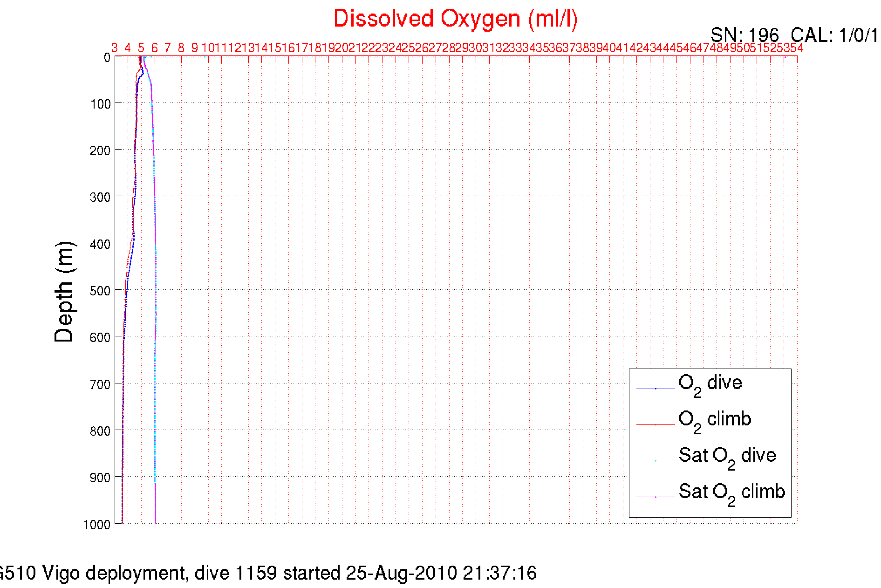Image resolution: width=881 pixels, height=588 pixels.
Task: Click the oxygen axis tick label 9
Action: (x=195, y=48)
